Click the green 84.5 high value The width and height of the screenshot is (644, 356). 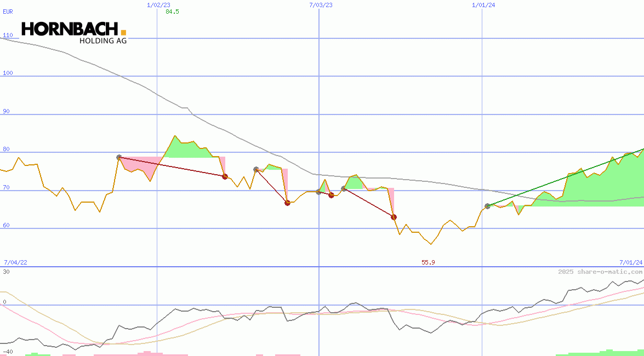pos(172,12)
